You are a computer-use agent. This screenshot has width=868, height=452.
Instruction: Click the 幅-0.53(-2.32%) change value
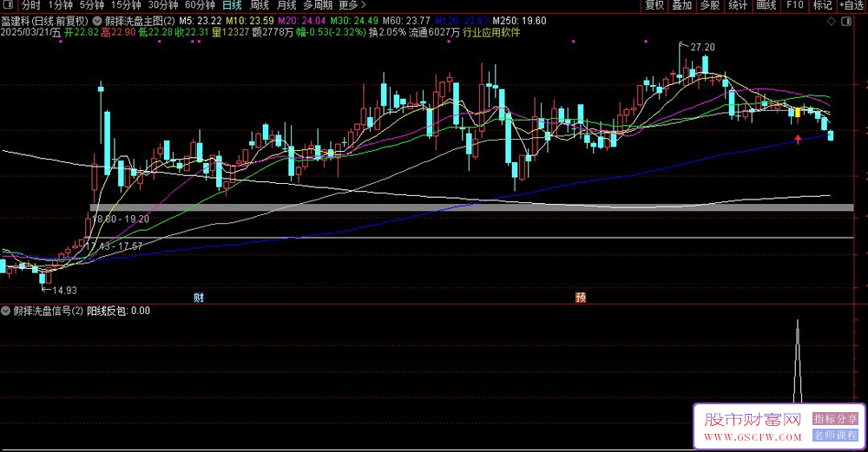pos(331,33)
